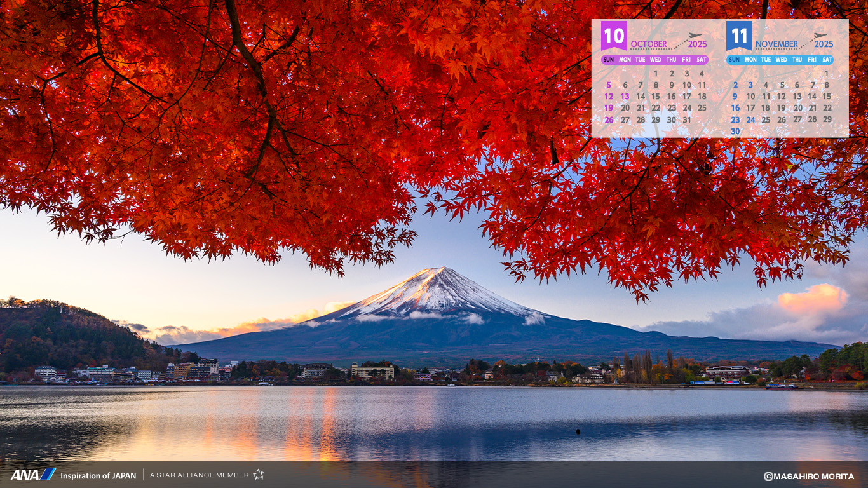Click the ANA airline logo
868x488 pixels.
point(33,475)
